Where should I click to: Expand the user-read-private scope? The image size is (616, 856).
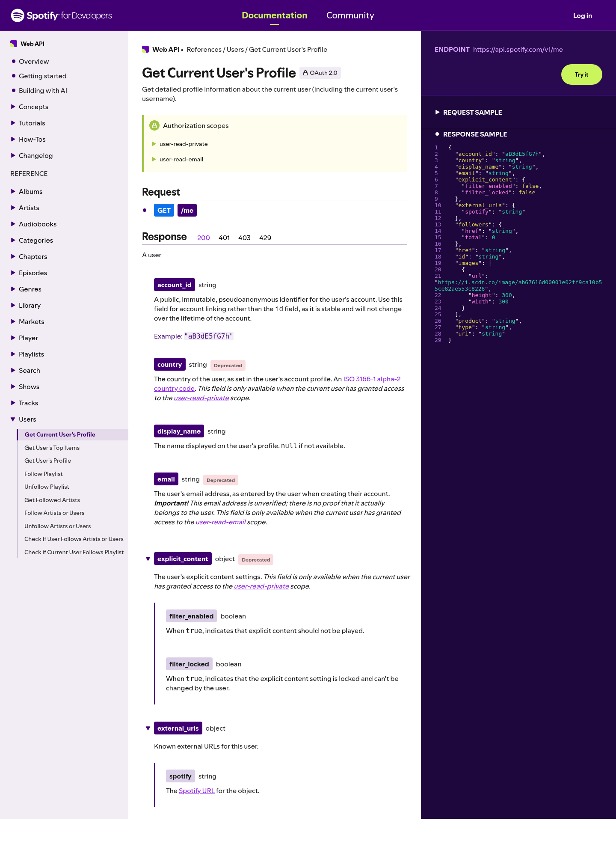click(180, 144)
